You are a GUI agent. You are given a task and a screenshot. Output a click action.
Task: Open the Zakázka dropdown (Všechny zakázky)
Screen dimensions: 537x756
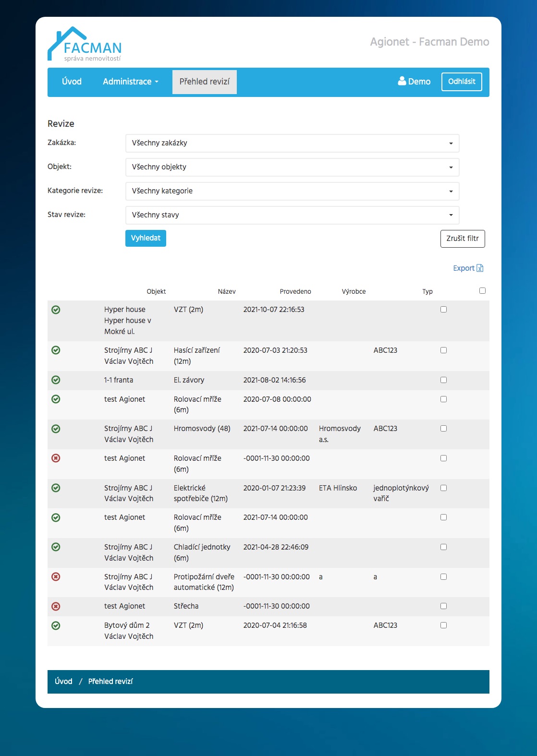[x=292, y=143]
